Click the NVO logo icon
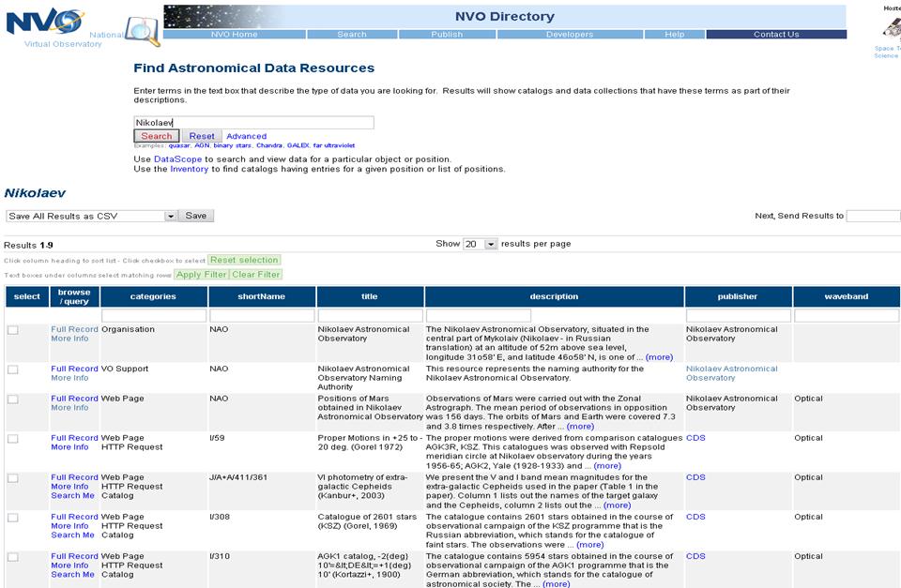This screenshot has height=588, width=901. tap(44, 22)
